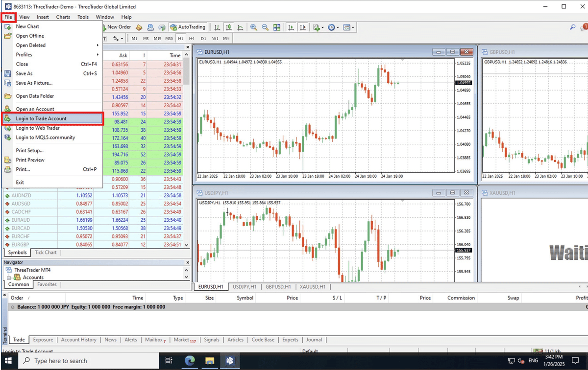
Task: Select the D1 timeframe
Action: (203, 39)
